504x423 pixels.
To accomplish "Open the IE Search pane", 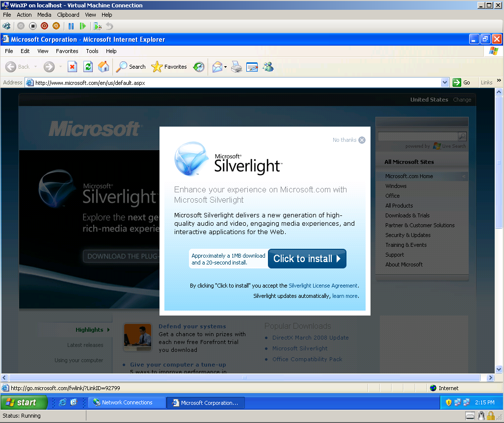I will [131, 67].
